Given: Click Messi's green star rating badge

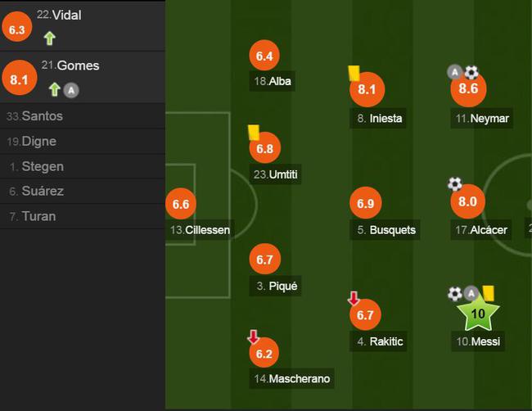Looking at the screenshot, I should pyautogui.click(x=480, y=314).
